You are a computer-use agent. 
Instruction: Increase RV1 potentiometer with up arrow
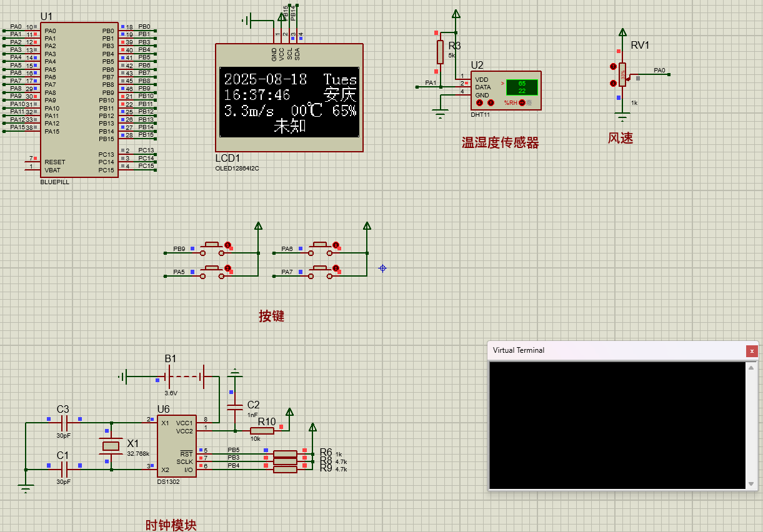pyautogui.click(x=613, y=67)
